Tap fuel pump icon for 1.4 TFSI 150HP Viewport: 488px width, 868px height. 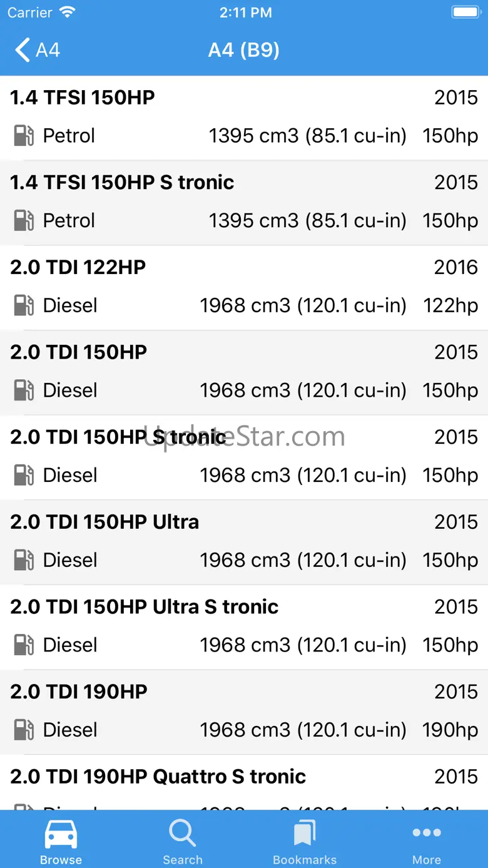(x=24, y=136)
